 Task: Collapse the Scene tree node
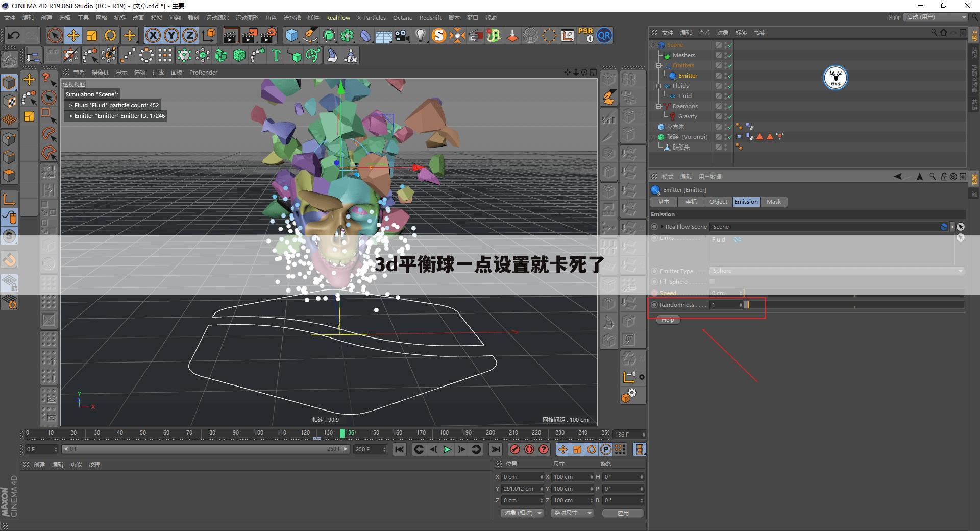[x=653, y=45]
